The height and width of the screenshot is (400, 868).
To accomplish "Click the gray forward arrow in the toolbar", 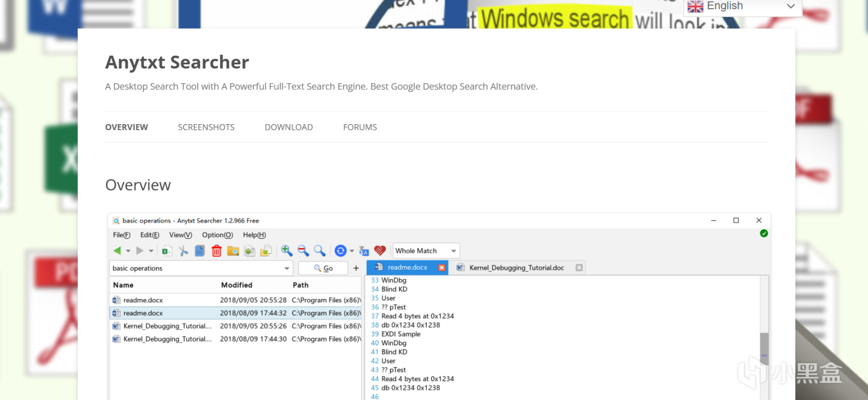I will 140,251.
